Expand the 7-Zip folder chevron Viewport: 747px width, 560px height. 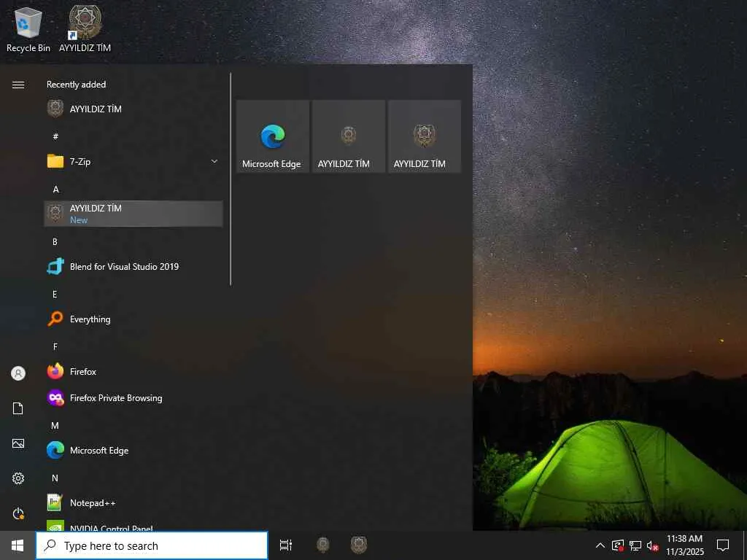pos(214,161)
